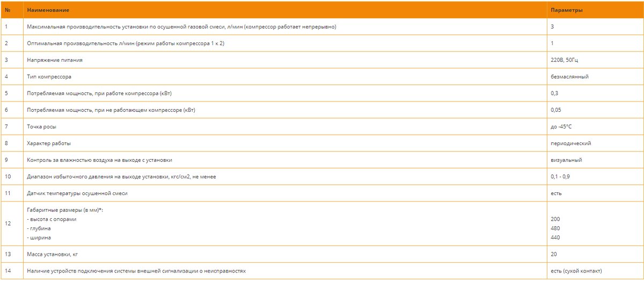Select 'Наличие устройств подключения системы внешней сигнализации' text

[136, 271]
